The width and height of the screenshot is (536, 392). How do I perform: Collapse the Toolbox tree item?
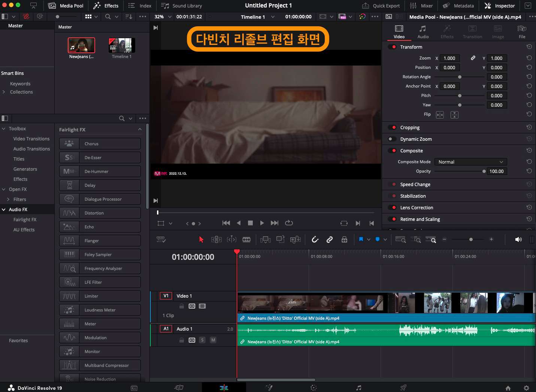pos(4,128)
